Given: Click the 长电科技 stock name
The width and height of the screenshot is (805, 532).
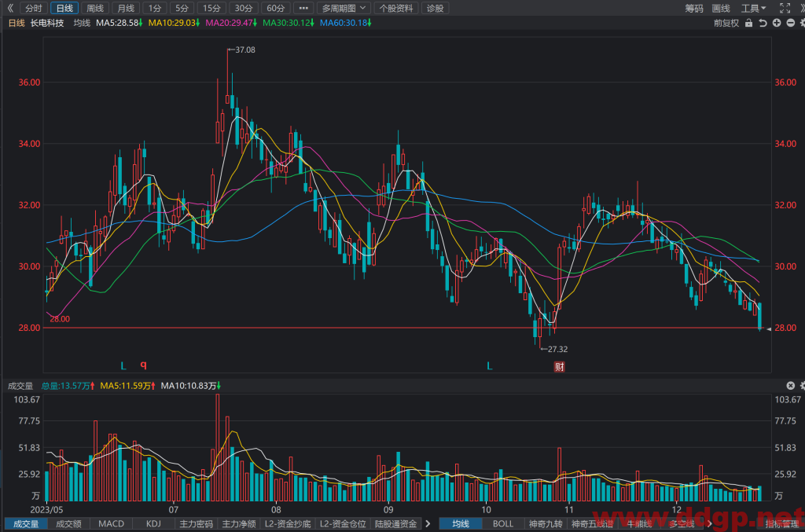Looking at the screenshot, I should pos(47,23).
